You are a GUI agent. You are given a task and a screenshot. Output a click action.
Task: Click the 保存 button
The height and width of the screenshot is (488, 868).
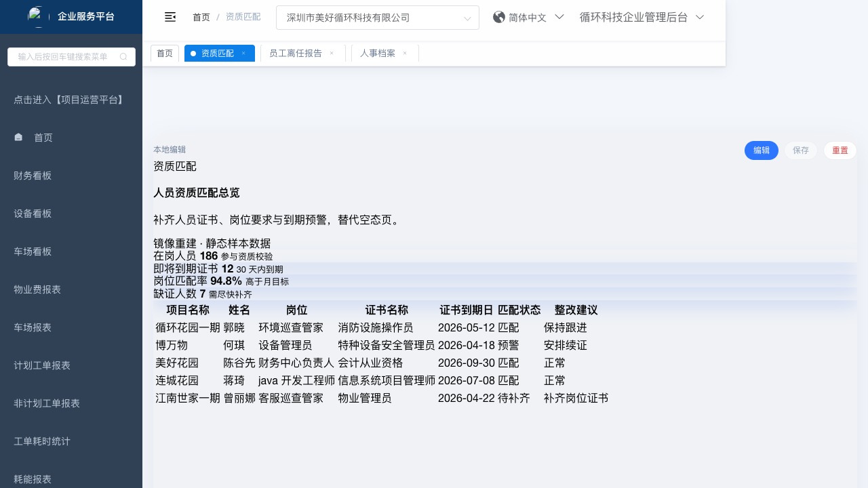click(800, 150)
